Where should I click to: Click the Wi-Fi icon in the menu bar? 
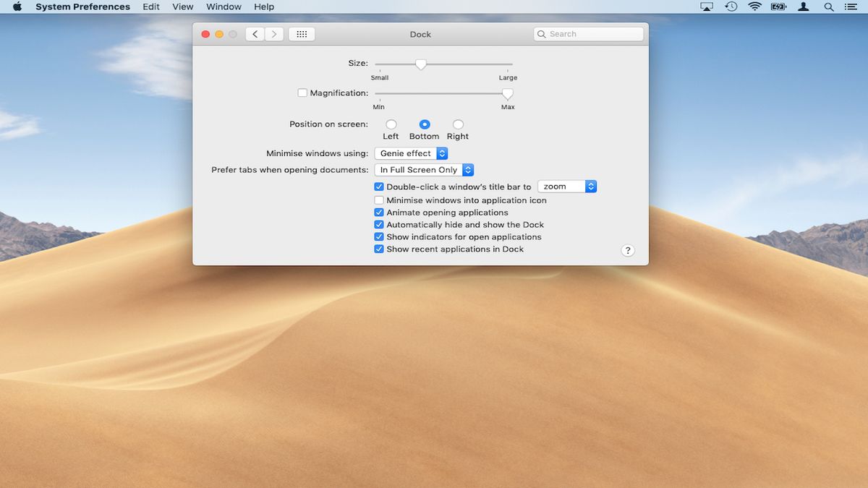(754, 7)
